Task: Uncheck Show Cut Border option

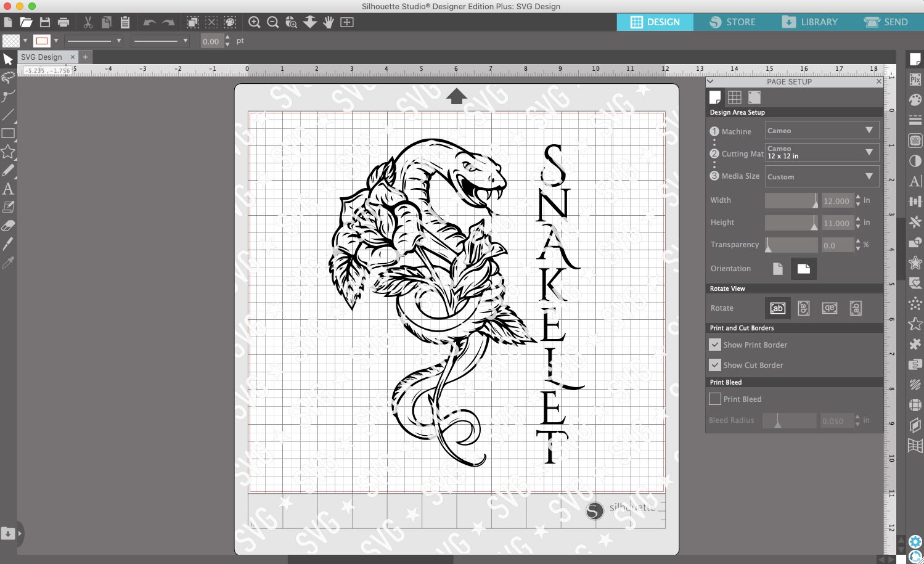Action: (715, 365)
